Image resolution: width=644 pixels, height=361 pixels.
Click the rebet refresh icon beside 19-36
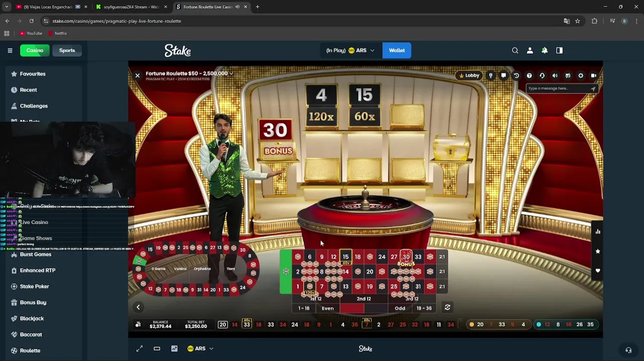click(x=447, y=307)
